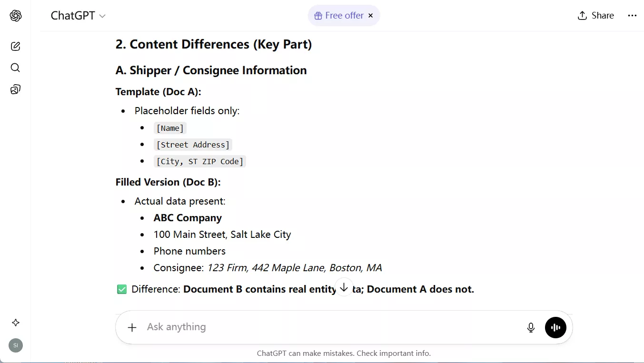Open the plus attachment icon in the composer
Screen dimensions: 644x363
(x=131, y=327)
